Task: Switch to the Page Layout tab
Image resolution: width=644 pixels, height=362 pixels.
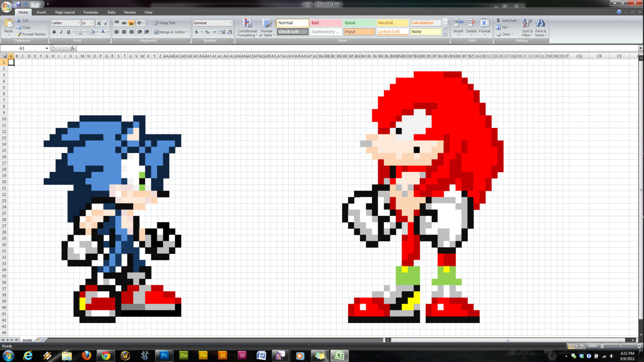Action: coord(64,12)
